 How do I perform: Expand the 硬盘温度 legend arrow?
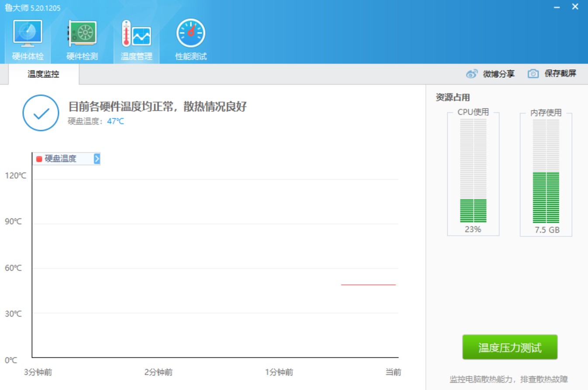[97, 159]
